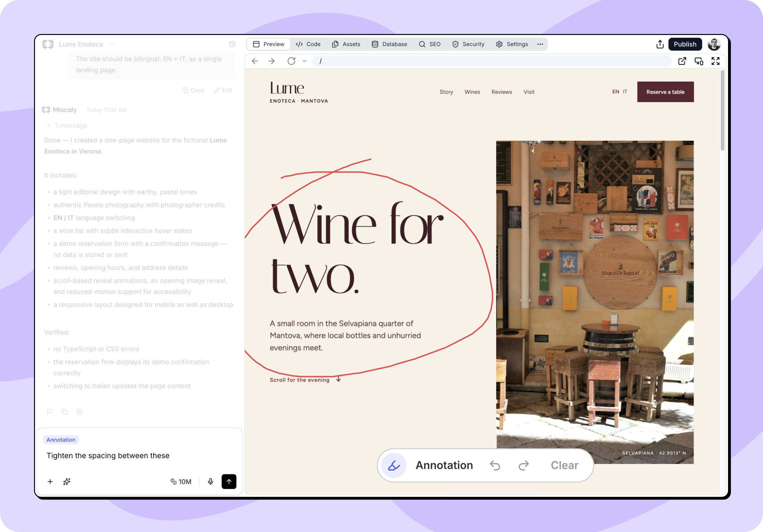The image size is (763, 532).
Task: Click the 'Wine for two.' headline
Action: point(357,248)
